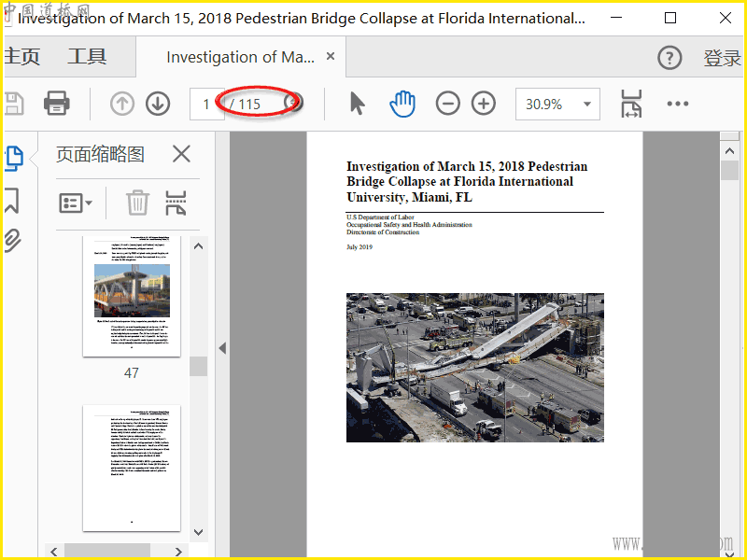Click the print icon in toolbar
This screenshot has height=560, width=747.
click(x=57, y=104)
